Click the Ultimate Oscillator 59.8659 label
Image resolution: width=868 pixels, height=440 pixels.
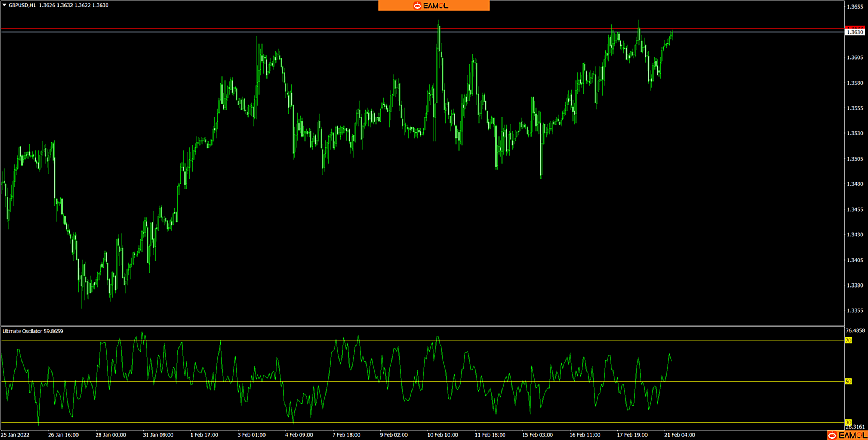click(x=33, y=331)
